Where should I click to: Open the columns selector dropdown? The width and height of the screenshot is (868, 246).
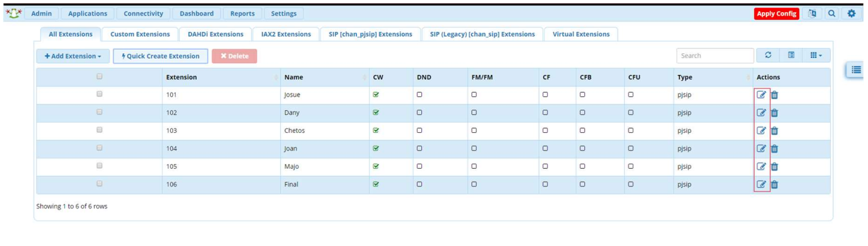(816, 55)
